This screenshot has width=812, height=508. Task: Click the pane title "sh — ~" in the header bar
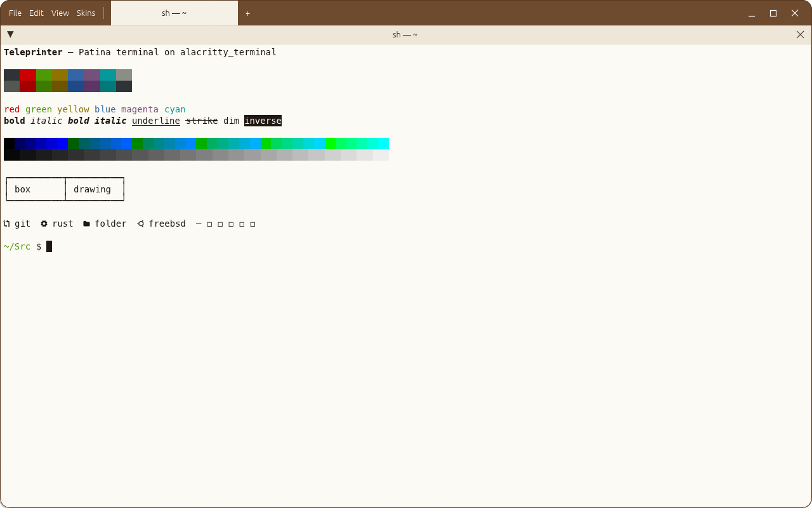coord(405,34)
